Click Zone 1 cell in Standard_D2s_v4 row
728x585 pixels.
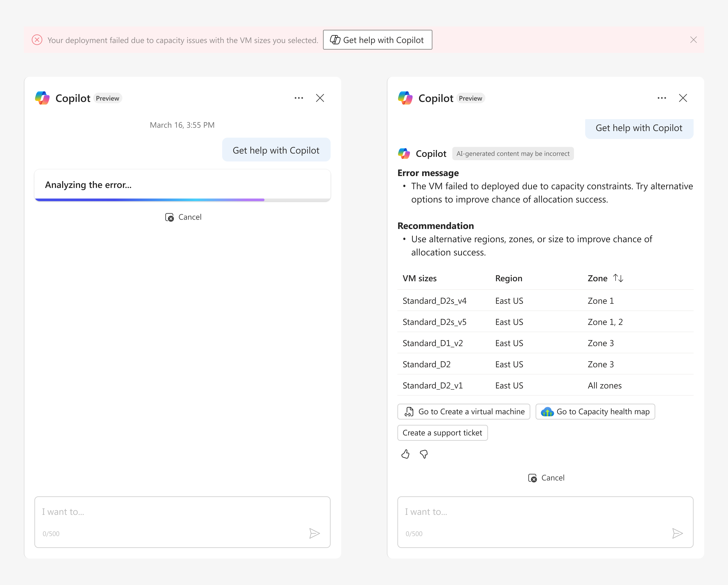tap(601, 301)
